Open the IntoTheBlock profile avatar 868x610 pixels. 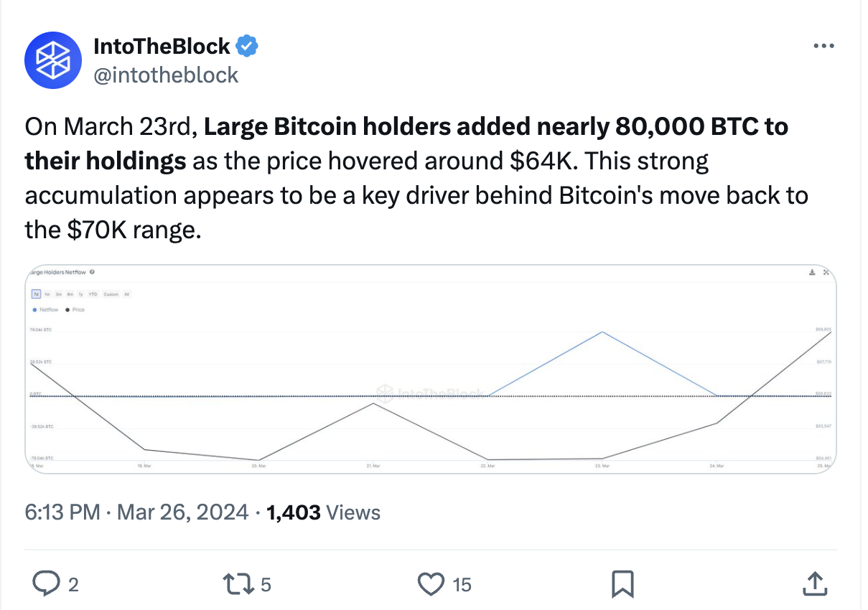[55, 59]
